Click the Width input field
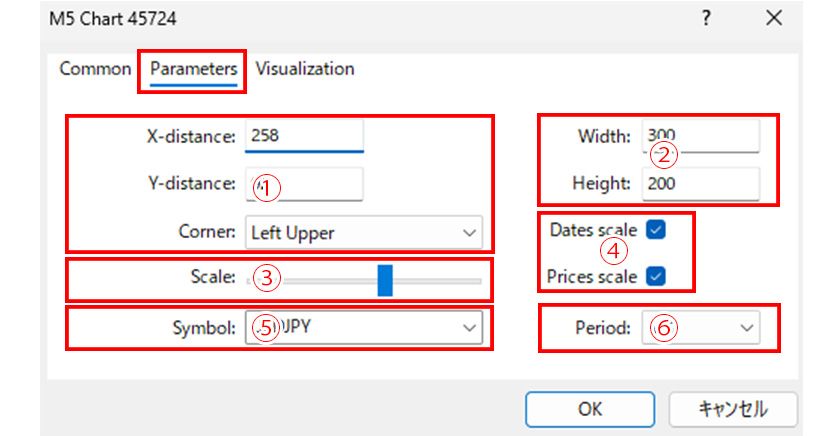The image size is (840, 436). (700, 135)
